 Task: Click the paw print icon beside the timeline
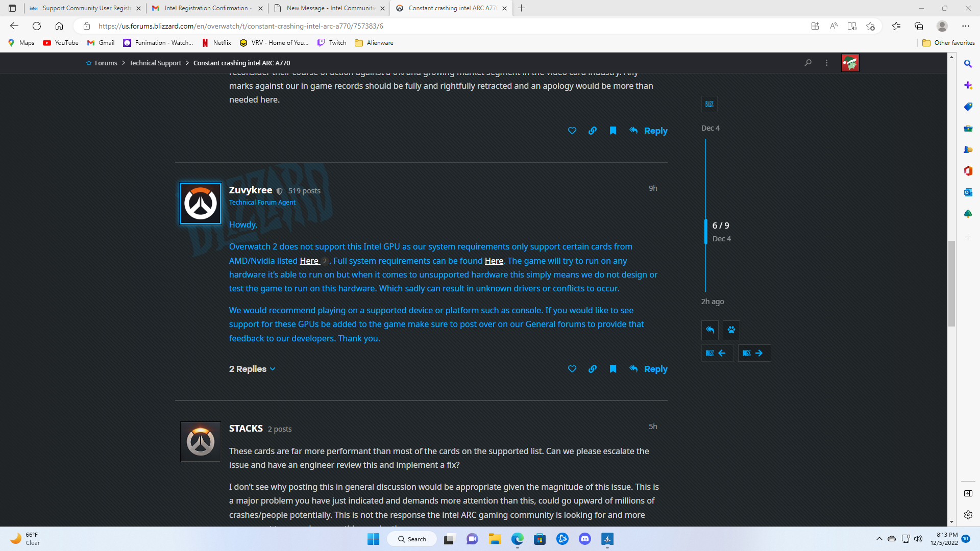pos(731,330)
